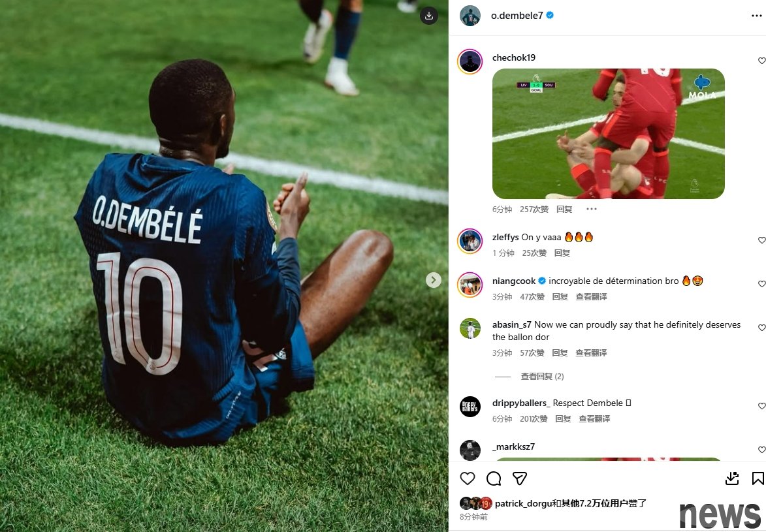
Task: Open the comment bubble icon
Action: (x=494, y=478)
